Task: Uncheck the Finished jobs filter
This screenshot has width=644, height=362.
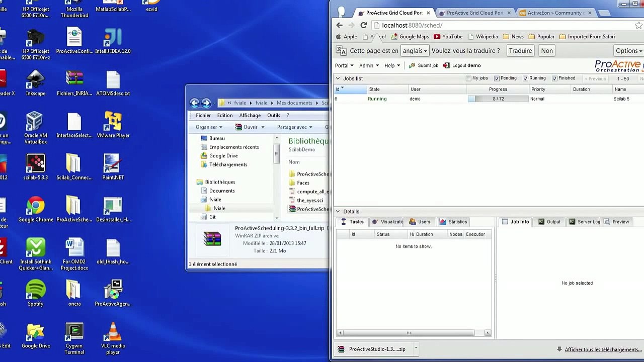Action: (554, 78)
